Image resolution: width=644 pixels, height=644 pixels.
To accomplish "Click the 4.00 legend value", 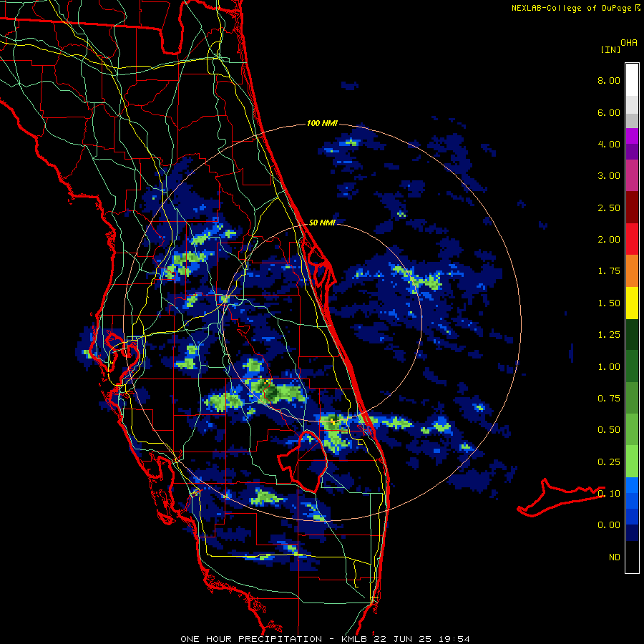I will pyautogui.click(x=609, y=144).
